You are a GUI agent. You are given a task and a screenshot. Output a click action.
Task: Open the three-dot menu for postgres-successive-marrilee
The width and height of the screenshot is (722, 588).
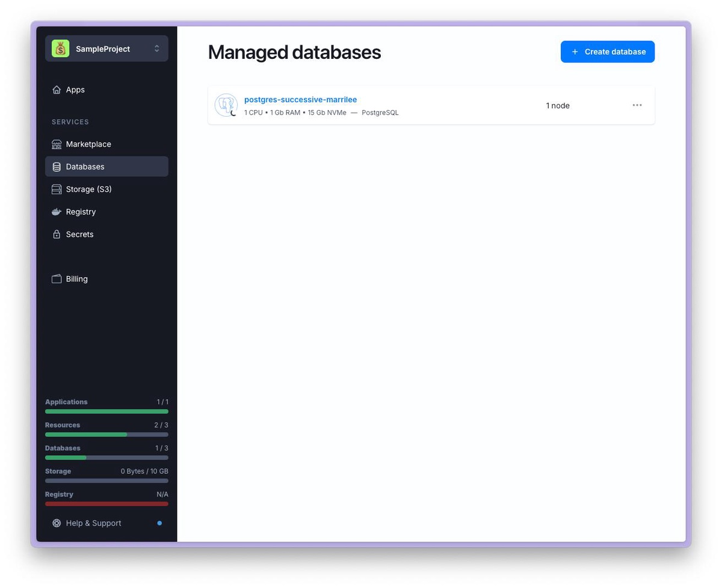tap(637, 105)
